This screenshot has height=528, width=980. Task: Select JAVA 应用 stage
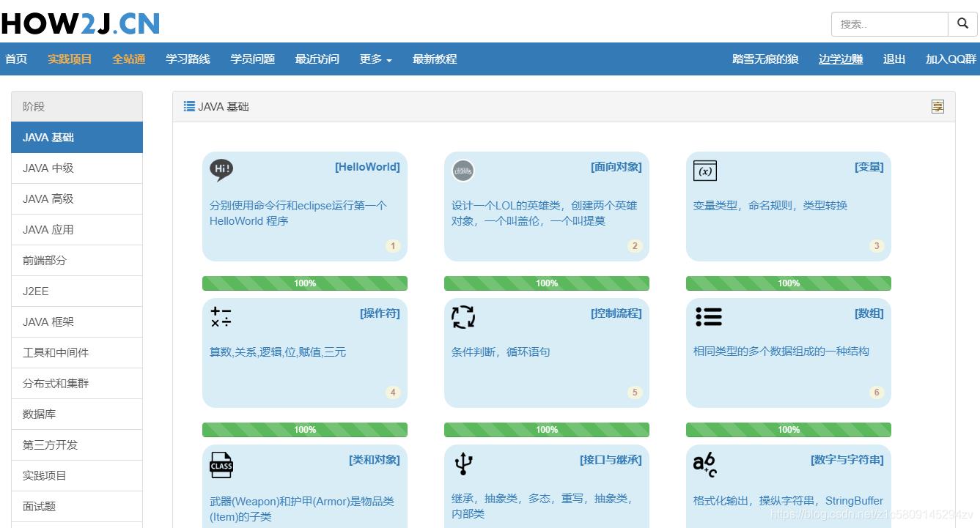pyautogui.click(x=77, y=229)
